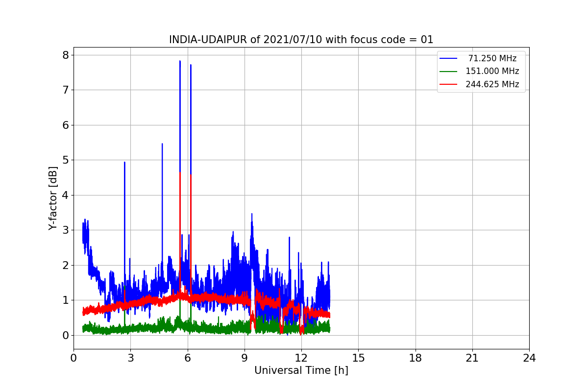Click the blue spike peak near 5 dB before hour 3
The image size is (588, 392).
pyautogui.click(x=124, y=162)
